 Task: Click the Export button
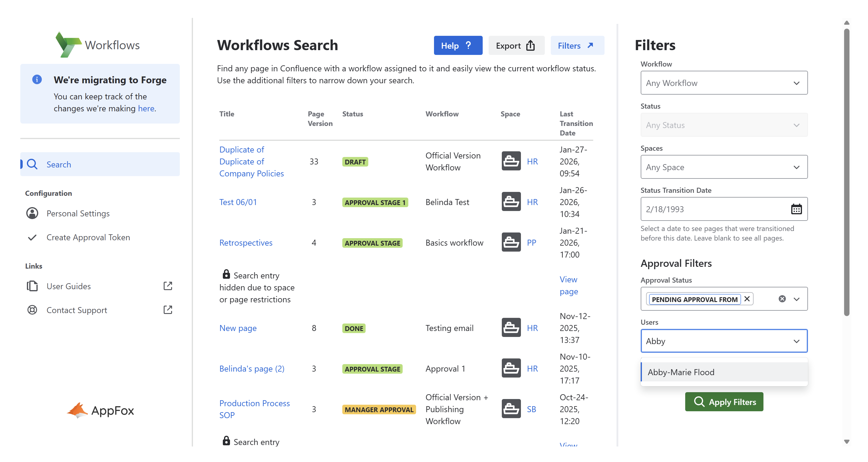point(516,45)
